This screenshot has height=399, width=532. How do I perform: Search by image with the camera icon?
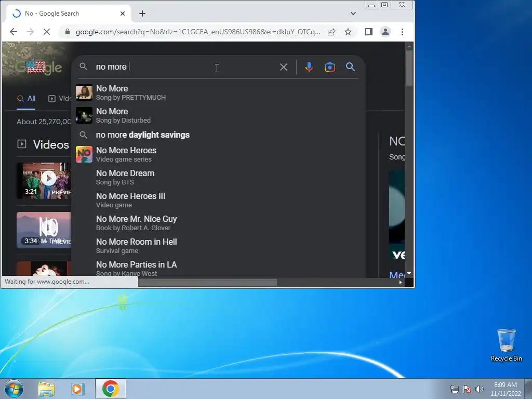pyautogui.click(x=330, y=67)
